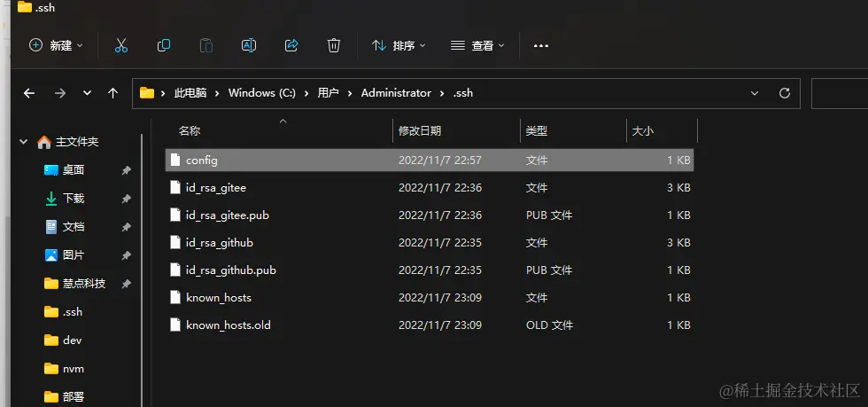Open the 新建 (New) dropdown
868x407 pixels.
55,45
